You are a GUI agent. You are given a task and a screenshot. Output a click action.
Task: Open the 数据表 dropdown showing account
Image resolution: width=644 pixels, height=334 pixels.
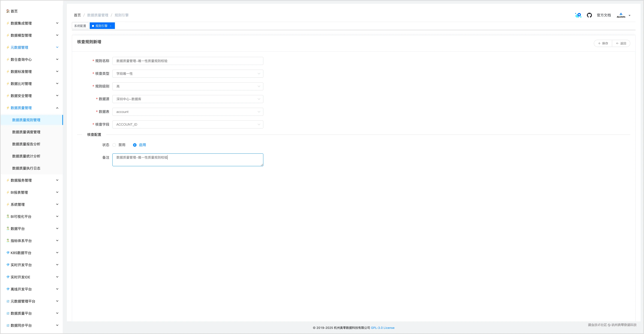coord(188,112)
